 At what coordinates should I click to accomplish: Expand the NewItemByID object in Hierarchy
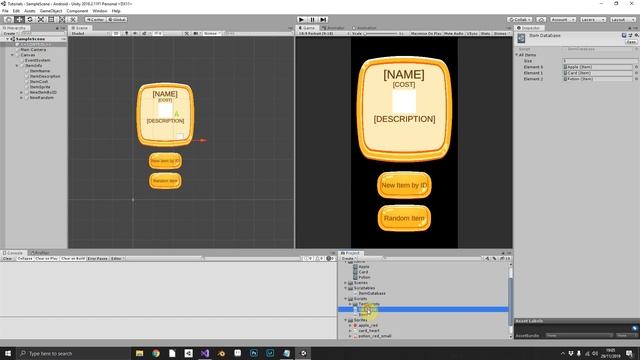[22, 92]
